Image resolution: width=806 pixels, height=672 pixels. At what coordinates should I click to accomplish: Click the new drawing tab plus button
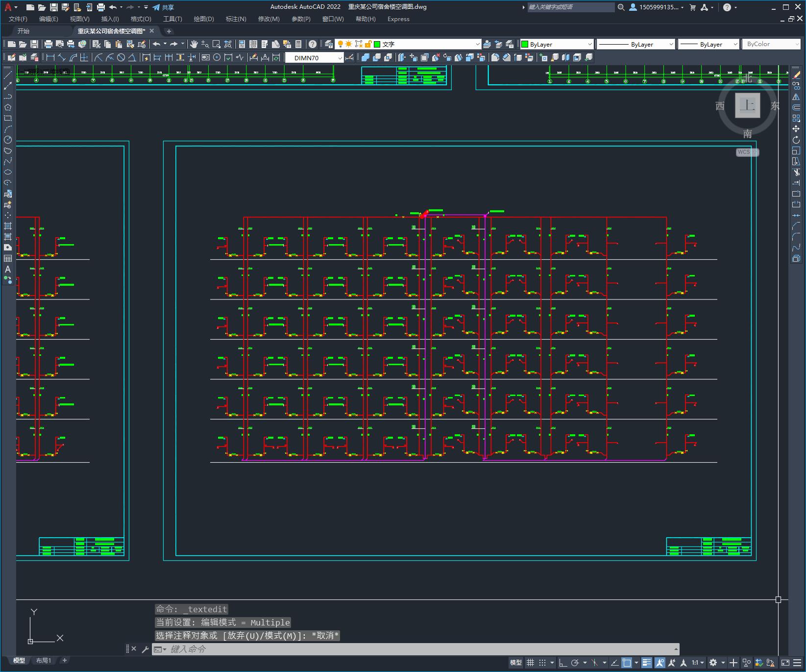pyautogui.click(x=169, y=31)
